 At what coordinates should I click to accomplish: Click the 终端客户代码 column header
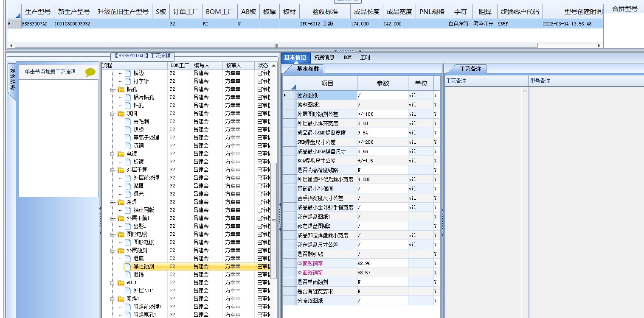tap(520, 12)
